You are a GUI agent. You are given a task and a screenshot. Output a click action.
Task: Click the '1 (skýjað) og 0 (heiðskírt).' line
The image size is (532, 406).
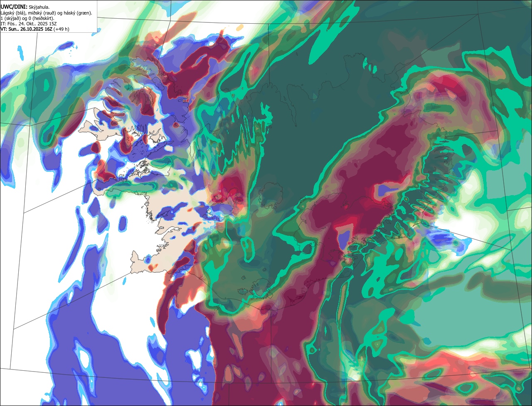point(27,18)
